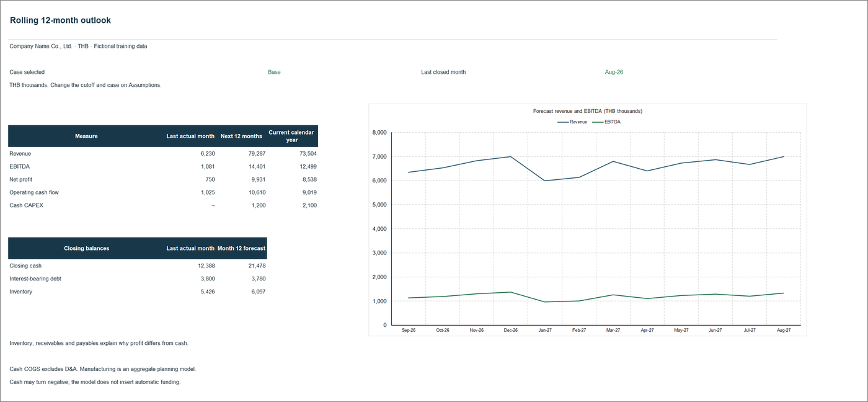Click the green 'Base' case value
Screen dimensions: 868x402
tap(274, 72)
